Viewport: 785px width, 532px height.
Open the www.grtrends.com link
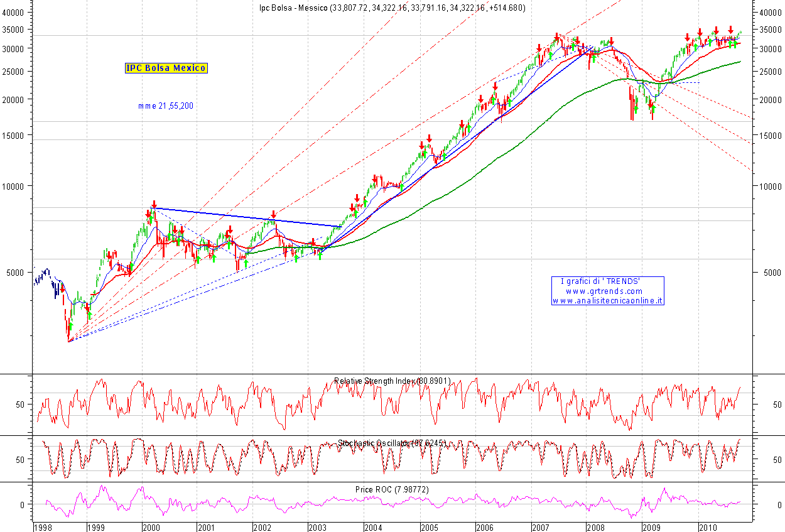(x=604, y=291)
